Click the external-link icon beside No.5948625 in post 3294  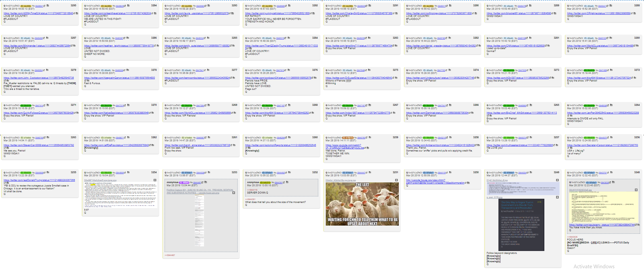[125, 6]
